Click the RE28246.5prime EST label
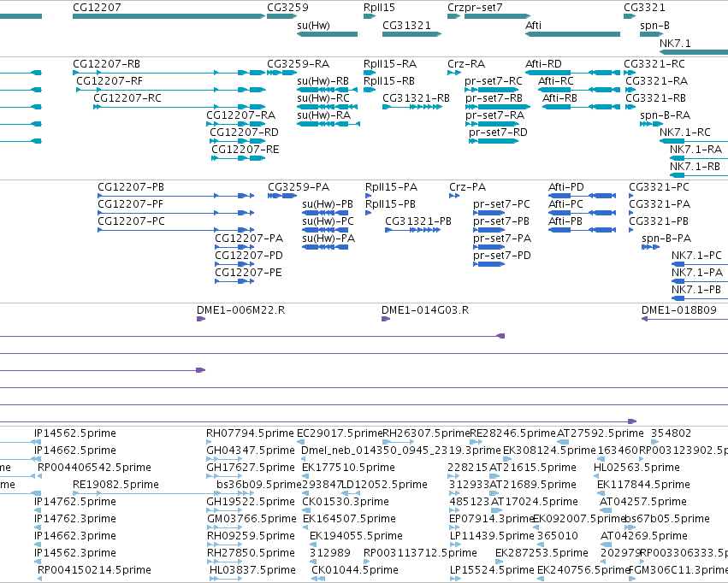This screenshot has width=728, height=583. click(x=512, y=433)
